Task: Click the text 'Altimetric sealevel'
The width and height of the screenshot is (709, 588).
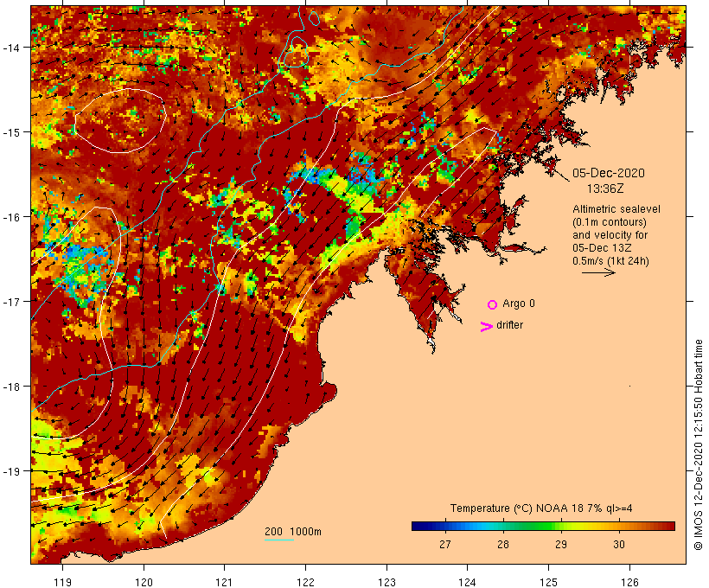Action: (616, 209)
